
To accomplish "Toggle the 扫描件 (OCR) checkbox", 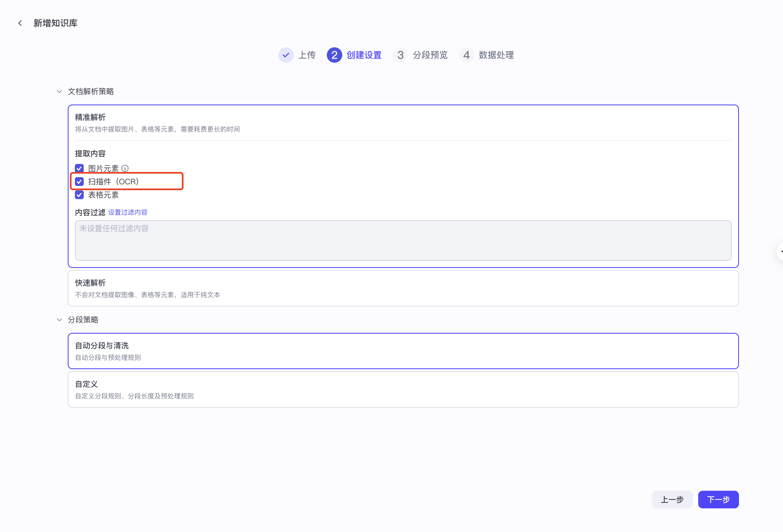I will (79, 182).
